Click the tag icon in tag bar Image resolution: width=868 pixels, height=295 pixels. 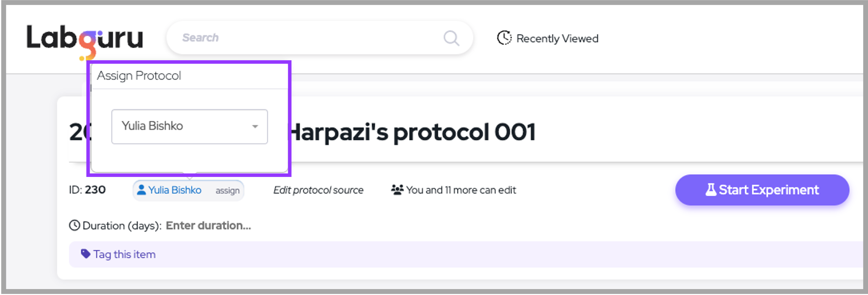[85, 254]
